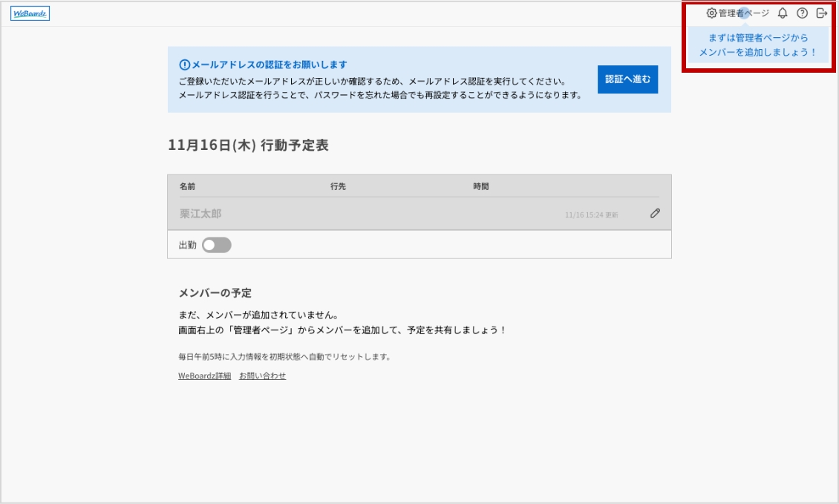Open the help question mark icon
The image size is (839, 504).
(802, 13)
